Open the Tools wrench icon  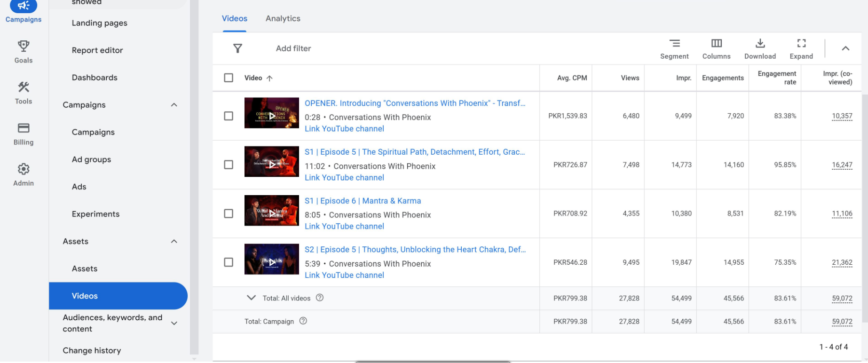[x=24, y=87]
